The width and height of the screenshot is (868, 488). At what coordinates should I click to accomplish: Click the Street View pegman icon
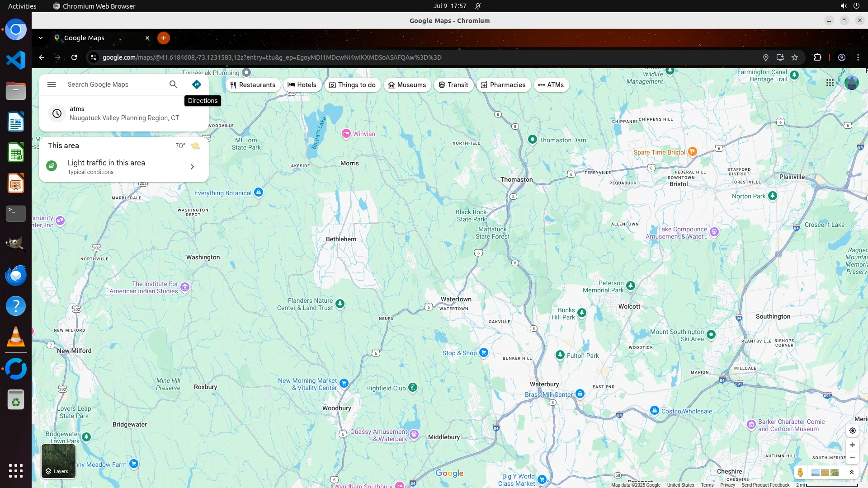pyautogui.click(x=800, y=473)
